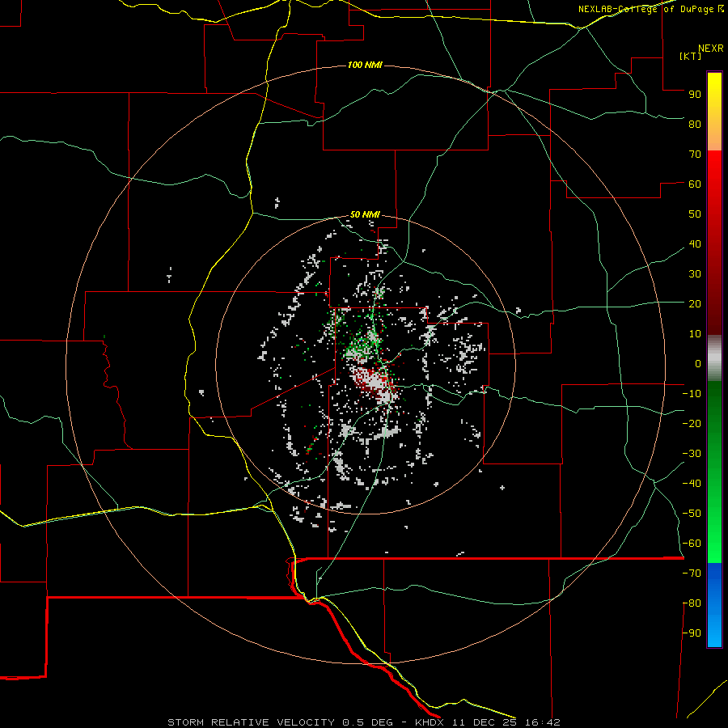The height and width of the screenshot is (728, 728).
Task: Click the NEXR label above the color bar
Action: [711, 49]
